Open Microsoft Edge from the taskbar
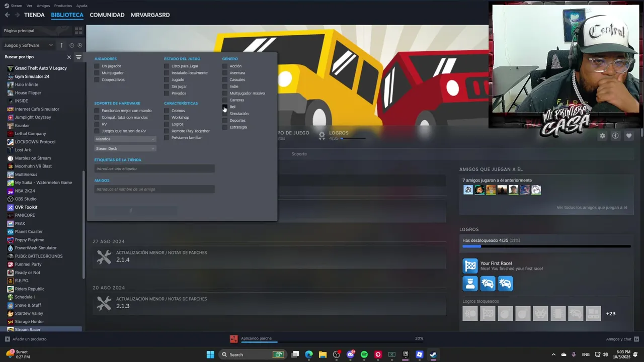 [x=309, y=354]
